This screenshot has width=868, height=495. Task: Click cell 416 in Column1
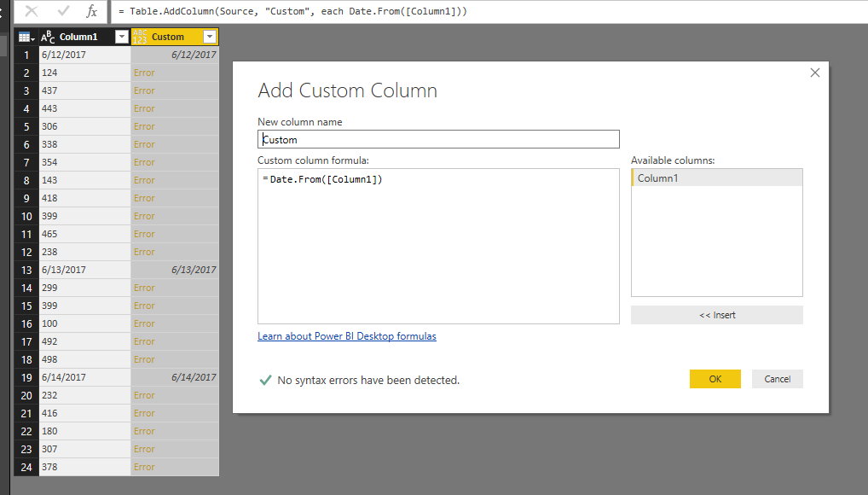[x=84, y=413]
